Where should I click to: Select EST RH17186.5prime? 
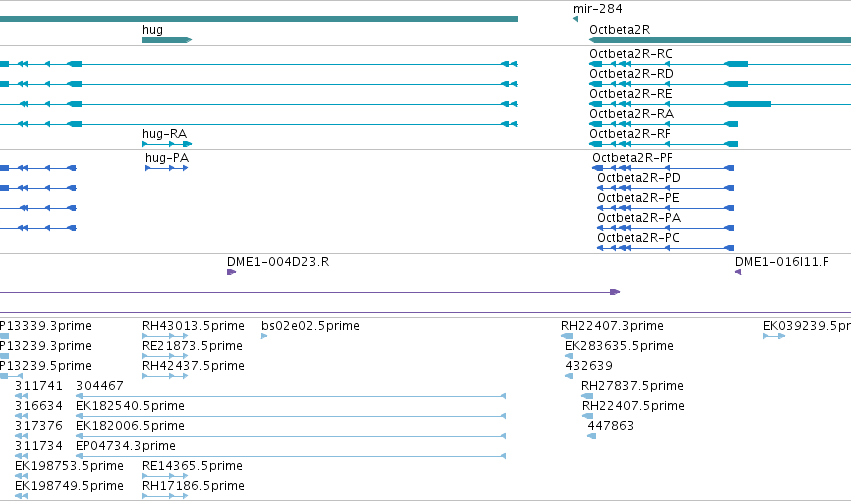(193, 487)
